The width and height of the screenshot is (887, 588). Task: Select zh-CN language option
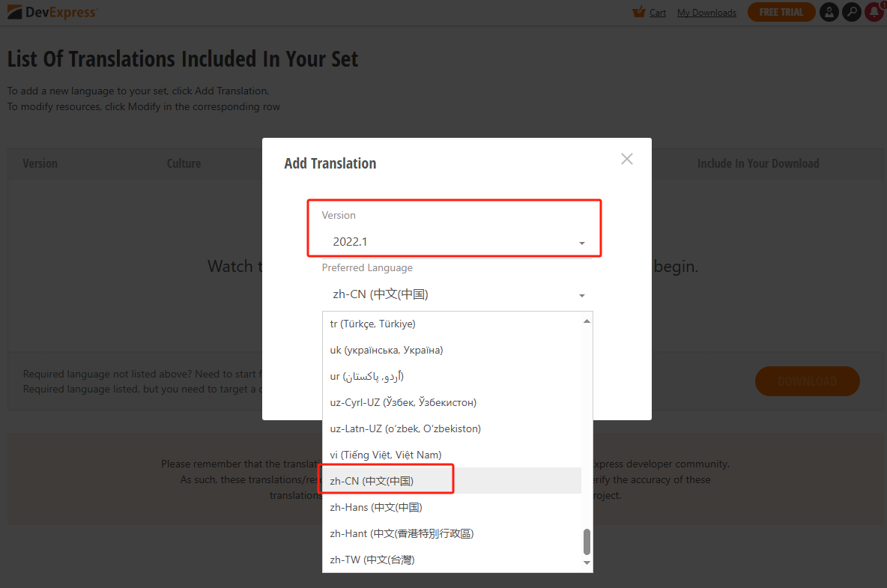[x=372, y=481]
